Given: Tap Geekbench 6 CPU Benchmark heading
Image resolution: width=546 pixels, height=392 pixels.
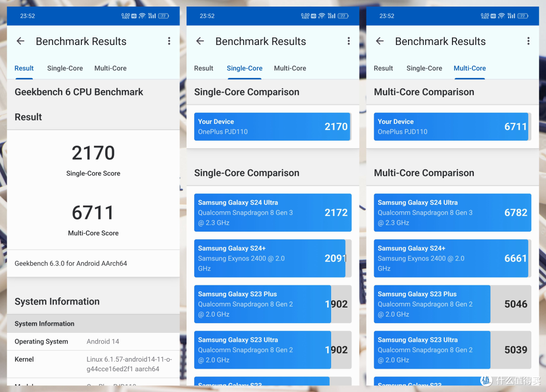Looking at the screenshot, I should 79,92.
